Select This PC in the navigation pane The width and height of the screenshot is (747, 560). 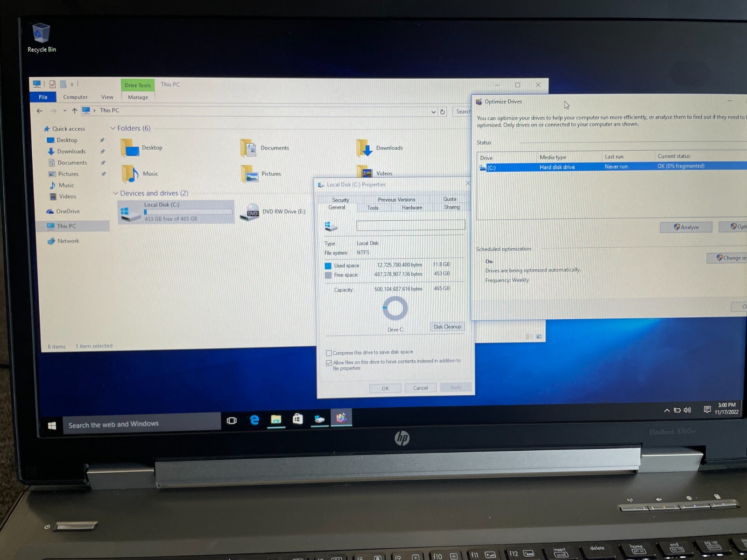[62, 226]
